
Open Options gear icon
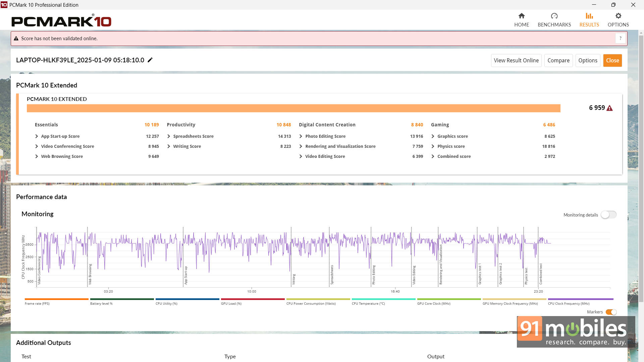pyautogui.click(x=618, y=16)
